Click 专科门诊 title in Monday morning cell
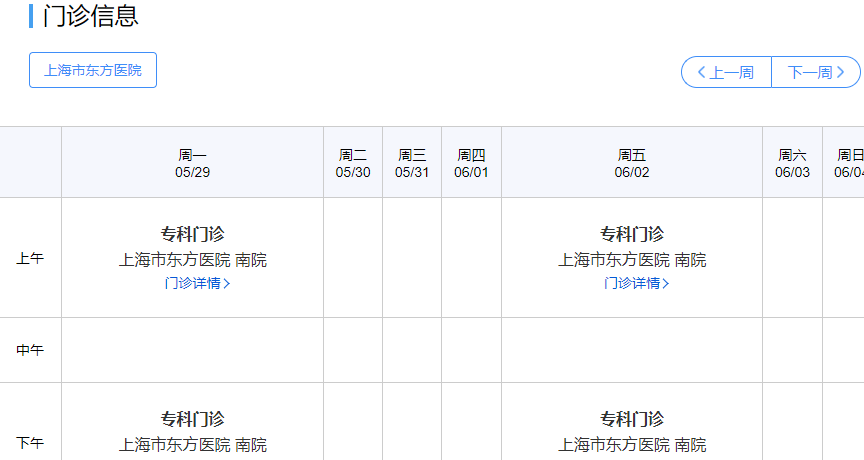 pyautogui.click(x=192, y=234)
